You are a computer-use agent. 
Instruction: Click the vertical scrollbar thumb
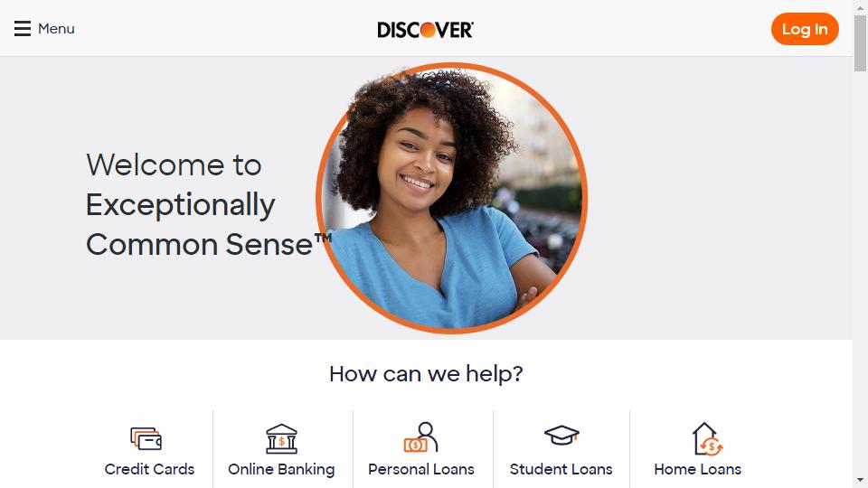(x=860, y=42)
